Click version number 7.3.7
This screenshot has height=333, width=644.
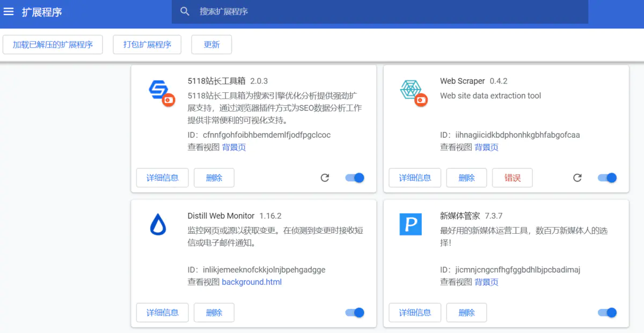click(494, 216)
